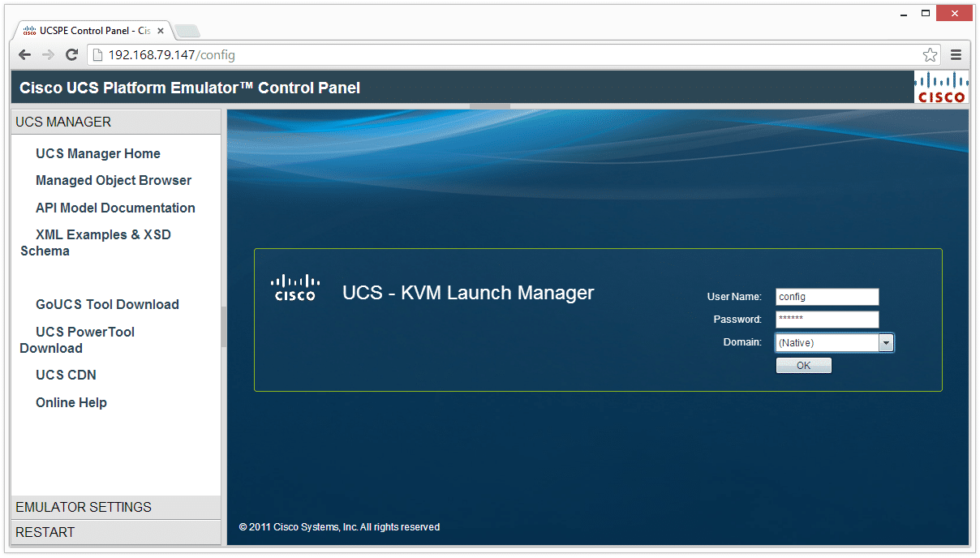Select GoUCS Tool Download
Viewport: 980px width, 558px height.
coord(107,304)
